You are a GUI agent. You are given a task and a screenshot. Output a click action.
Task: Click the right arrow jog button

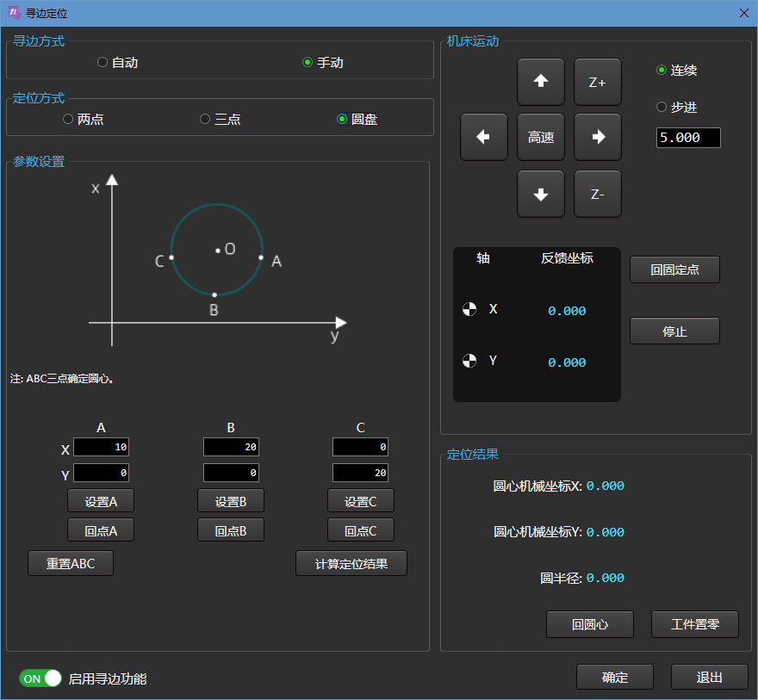pos(598,137)
